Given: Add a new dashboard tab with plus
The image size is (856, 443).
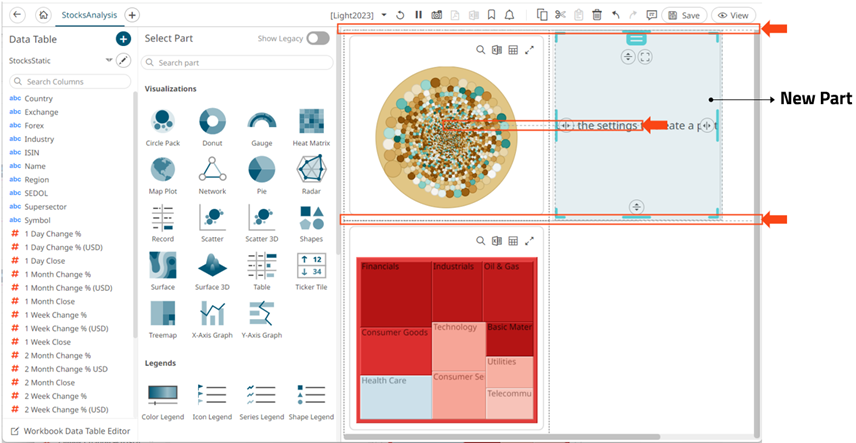Looking at the screenshot, I should (x=132, y=15).
